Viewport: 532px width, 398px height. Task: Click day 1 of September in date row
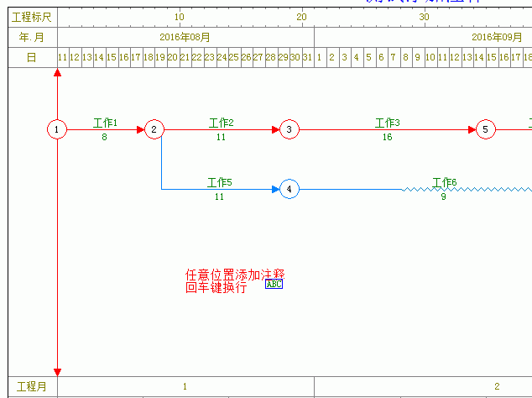320,57
